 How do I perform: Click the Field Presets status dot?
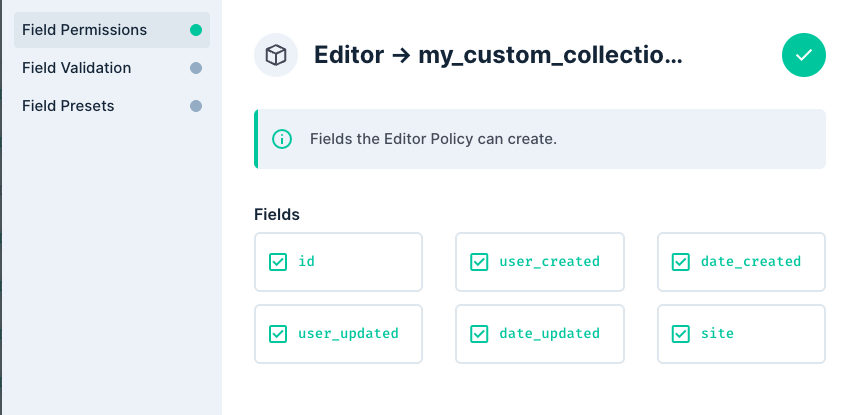pyautogui.click(x=196, y=106)
